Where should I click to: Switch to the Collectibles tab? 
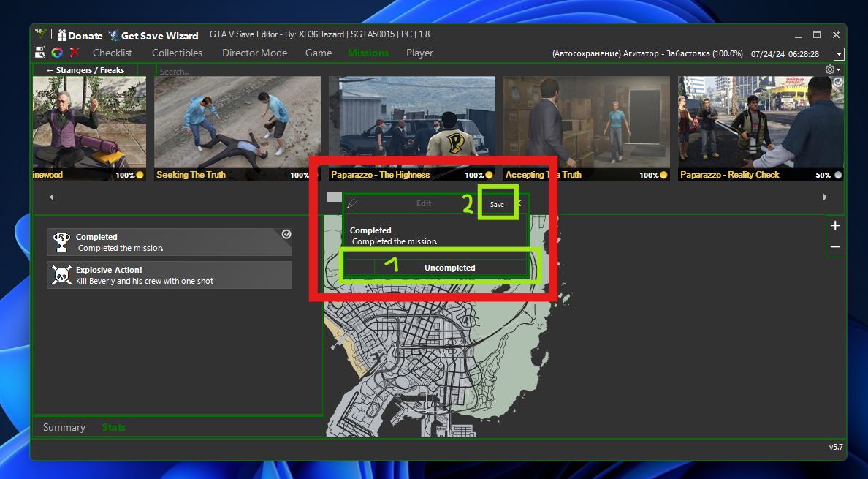coord(177,53)
